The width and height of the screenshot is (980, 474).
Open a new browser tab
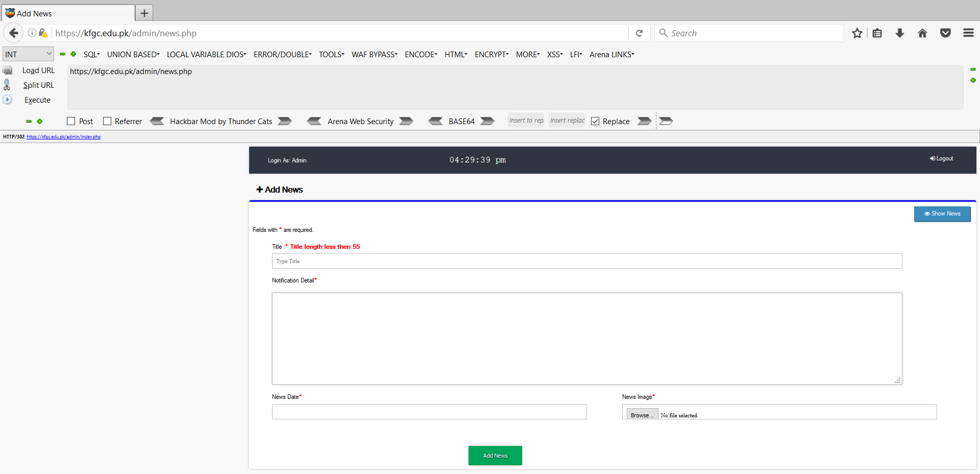pyautogui.click(x=144, y=13)
